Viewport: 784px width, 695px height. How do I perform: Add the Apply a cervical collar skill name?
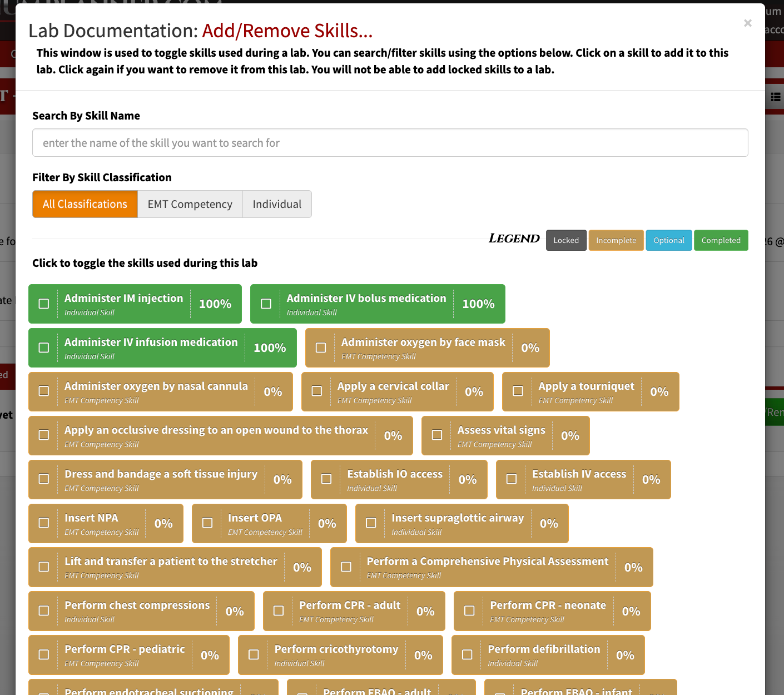pyautogui.click(x=393, y=386)
